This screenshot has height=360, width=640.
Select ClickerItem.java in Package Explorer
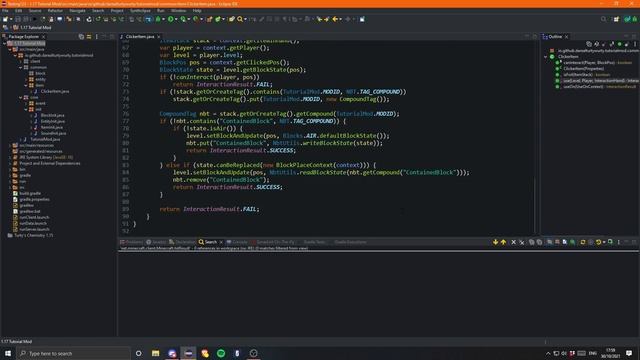(x=55, y=91)
